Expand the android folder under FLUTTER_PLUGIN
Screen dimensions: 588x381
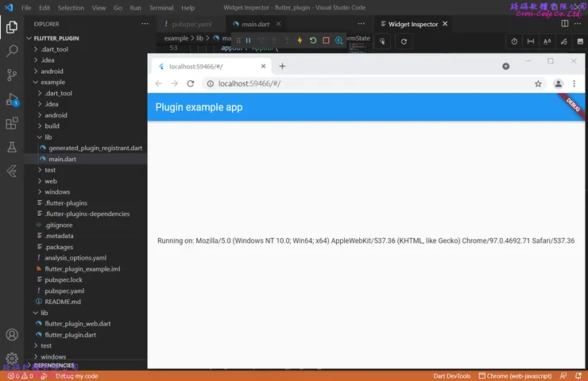tap(52, 71)
